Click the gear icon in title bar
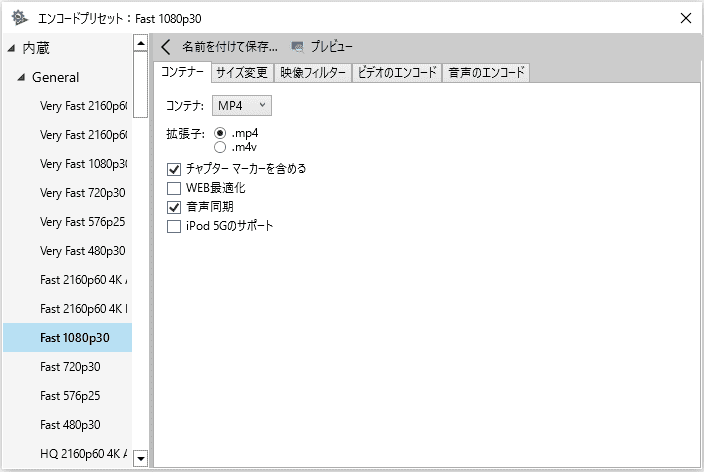 click(17, 17)
